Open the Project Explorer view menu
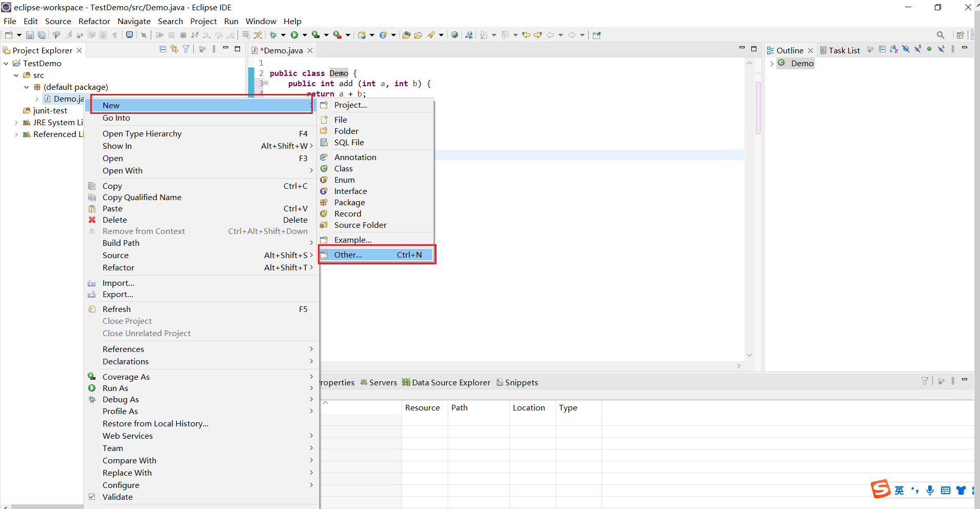980x509 pixels. pos(214,49)
